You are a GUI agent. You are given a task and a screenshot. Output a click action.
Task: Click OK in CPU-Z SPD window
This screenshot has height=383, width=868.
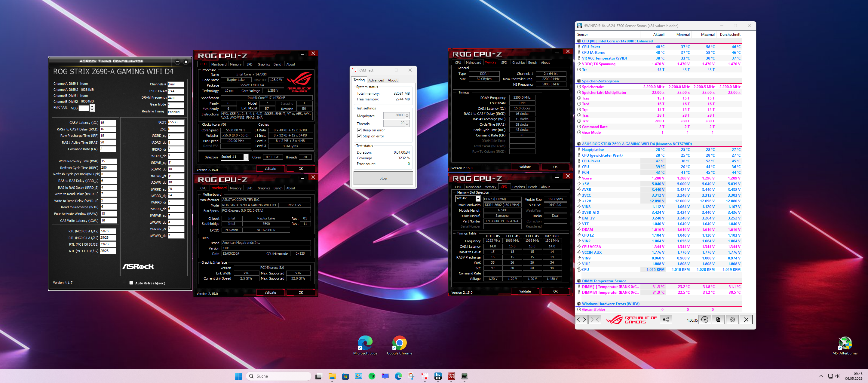click(555, 291)
